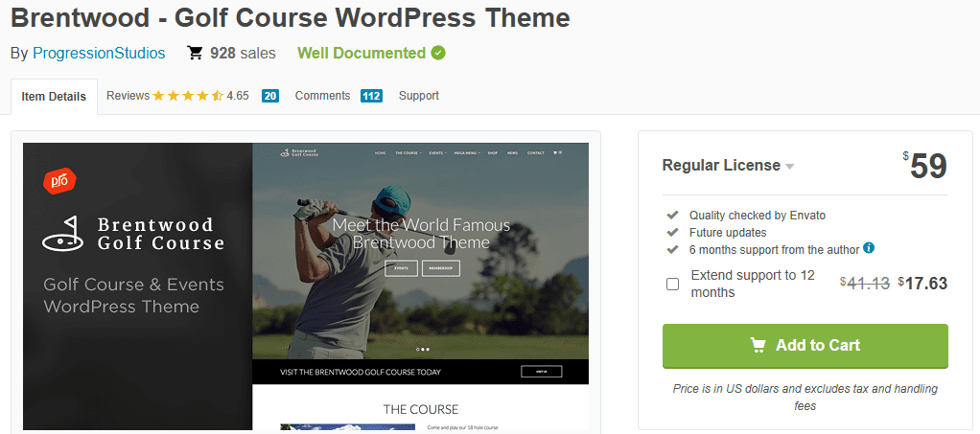This screenshot has width=980, height=434.
Task: Click the 4.65 rating value
Action: tap(238, 96)
